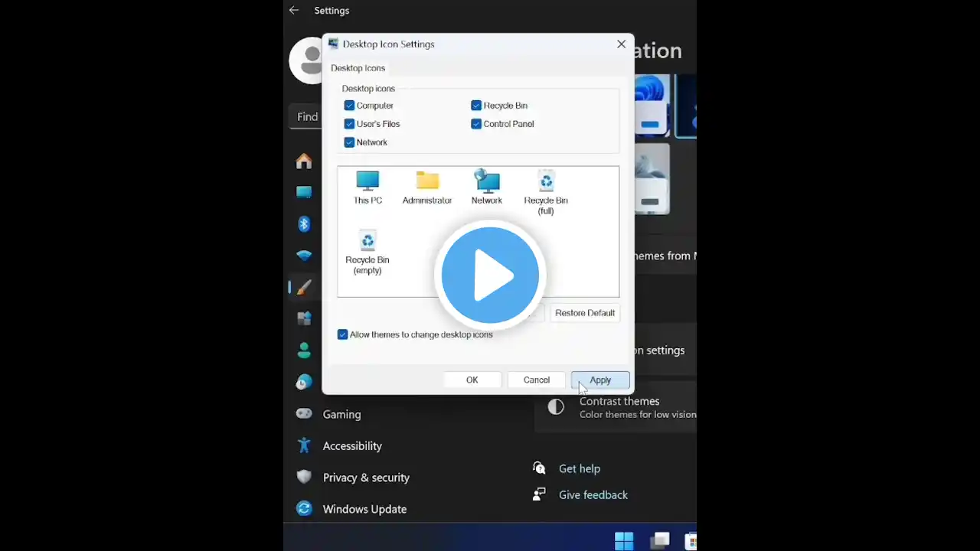
Task: Click the user profile avatar in Settings
Action: 306,60
